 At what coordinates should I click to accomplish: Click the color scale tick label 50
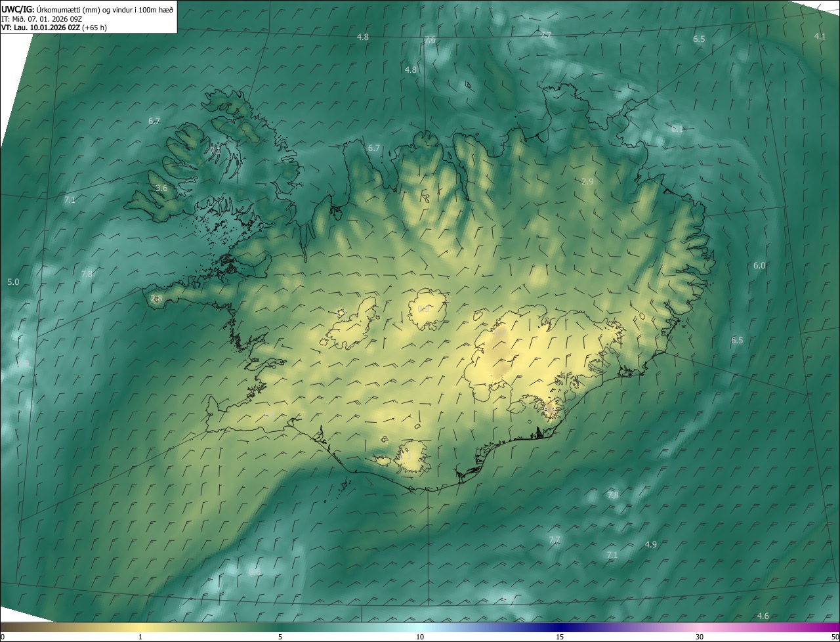point(835,637)
